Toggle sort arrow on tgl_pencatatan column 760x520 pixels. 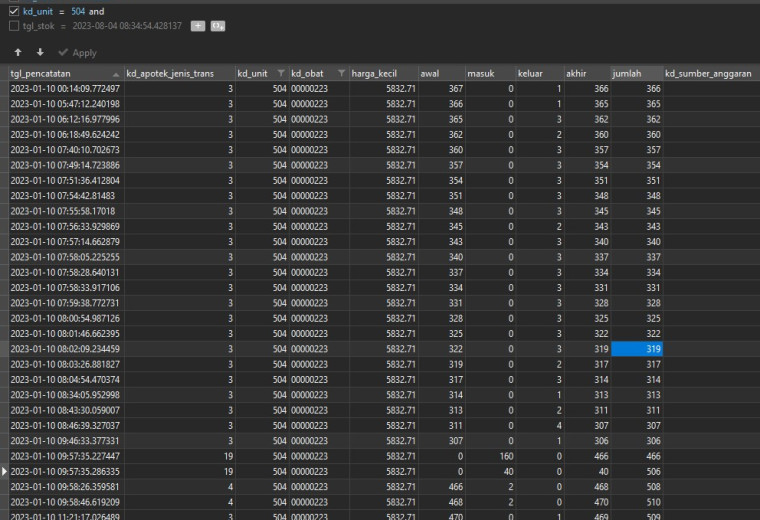point(115,74)
